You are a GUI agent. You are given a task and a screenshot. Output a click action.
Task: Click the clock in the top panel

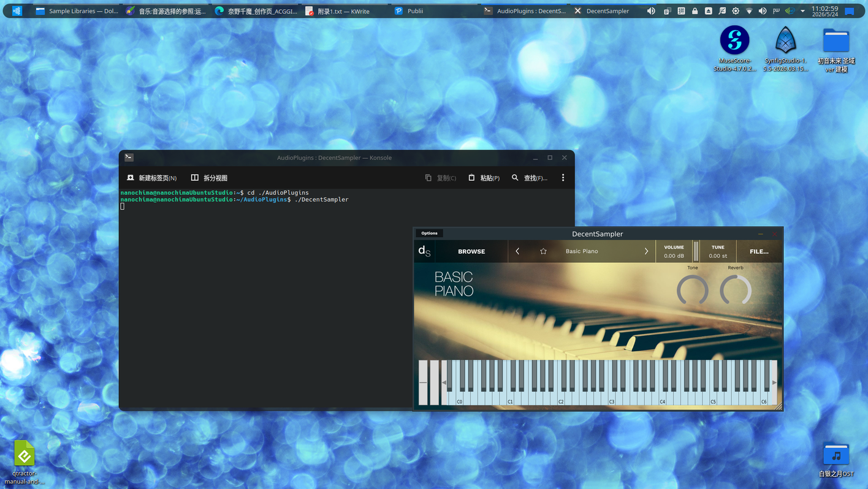824,11
